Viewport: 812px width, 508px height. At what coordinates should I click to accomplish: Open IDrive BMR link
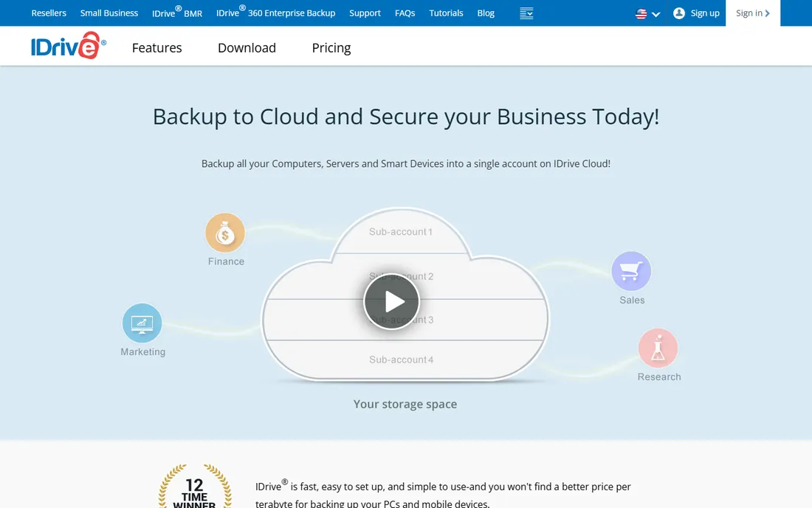[x=177, y=12]
